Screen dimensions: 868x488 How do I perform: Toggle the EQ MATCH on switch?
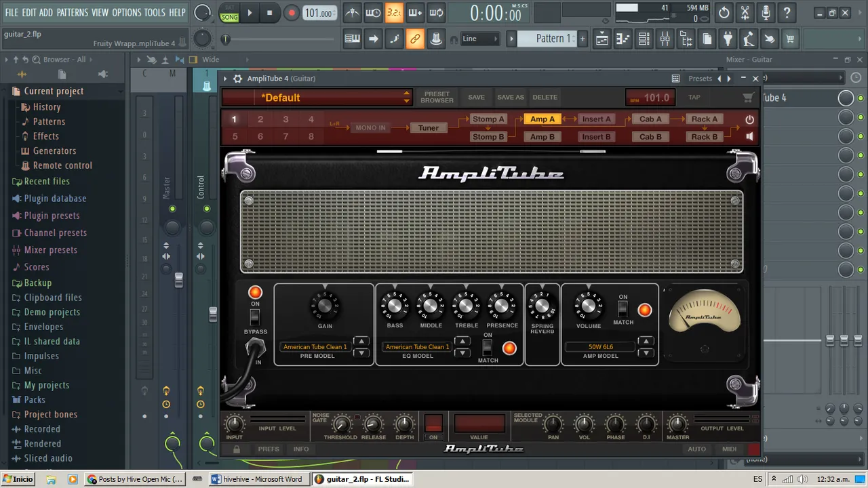(x=487, y=348)
